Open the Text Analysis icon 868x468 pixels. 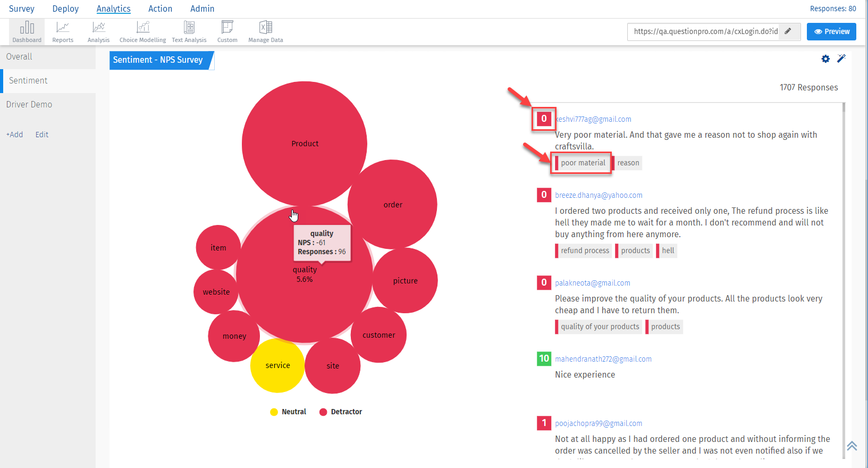click(x=189, y=32)
